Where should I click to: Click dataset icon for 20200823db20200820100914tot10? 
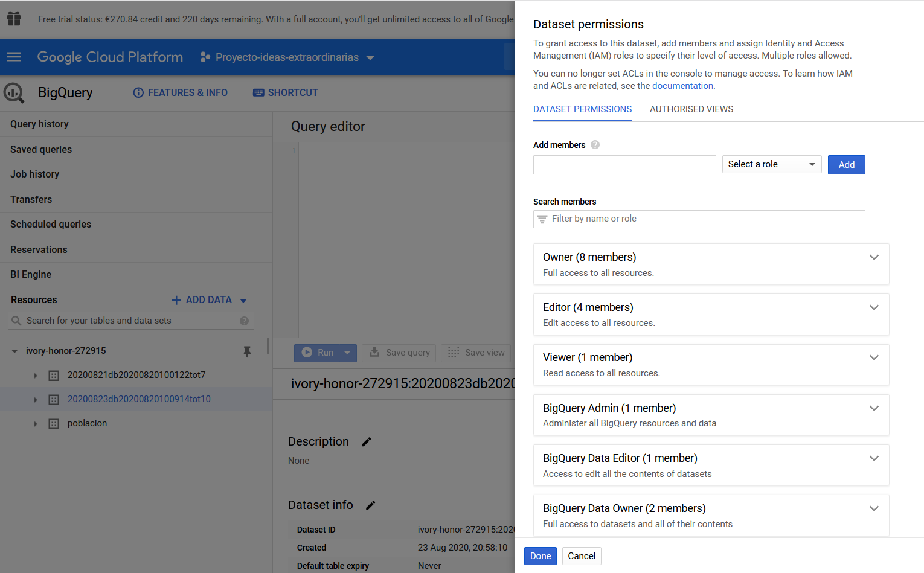(54, 400)
